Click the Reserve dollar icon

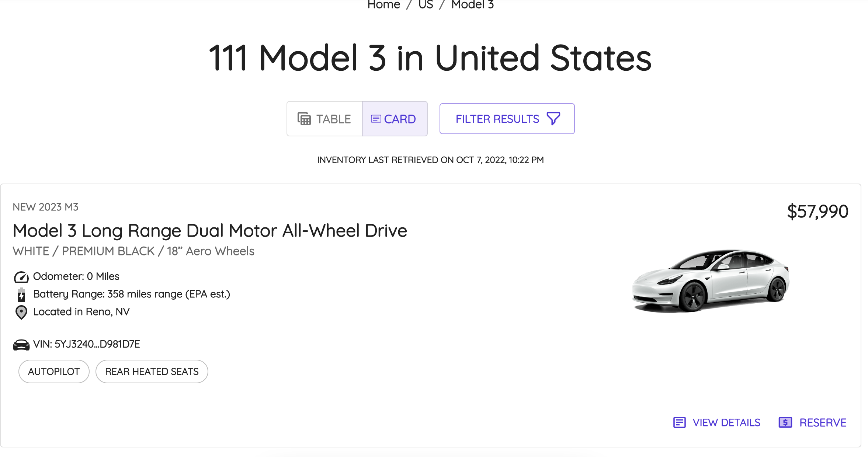point(785,422)
